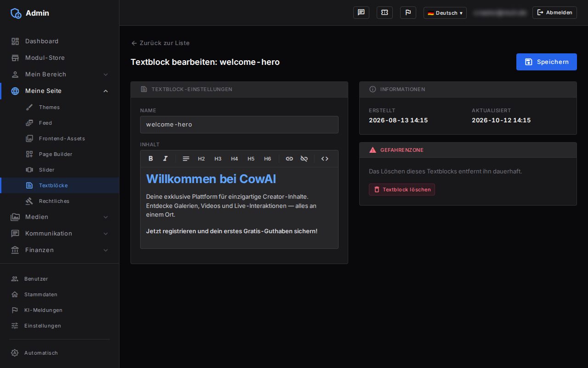Screen dimensions: 588x368
Task: Open KI-Meldungen in sidebar
Action: 60,310
